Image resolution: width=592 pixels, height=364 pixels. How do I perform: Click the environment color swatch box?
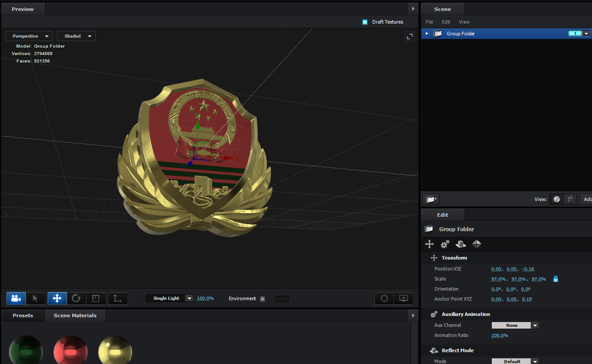[282, 299]
